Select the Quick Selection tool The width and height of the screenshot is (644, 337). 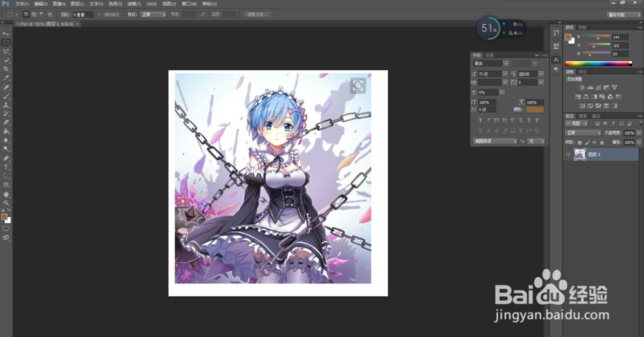(6, 61)
